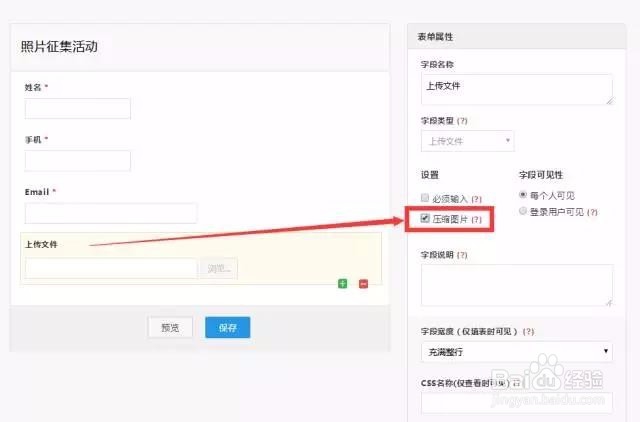Click the 字段可见性 section heading
This screenshot has height=422, width=640.
(x=541, y=175)
